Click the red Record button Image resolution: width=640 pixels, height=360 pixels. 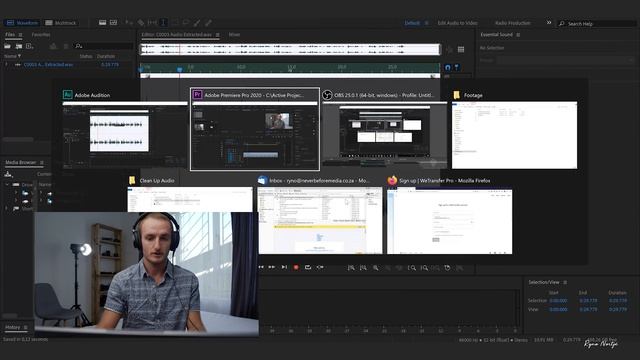point(296,267)
